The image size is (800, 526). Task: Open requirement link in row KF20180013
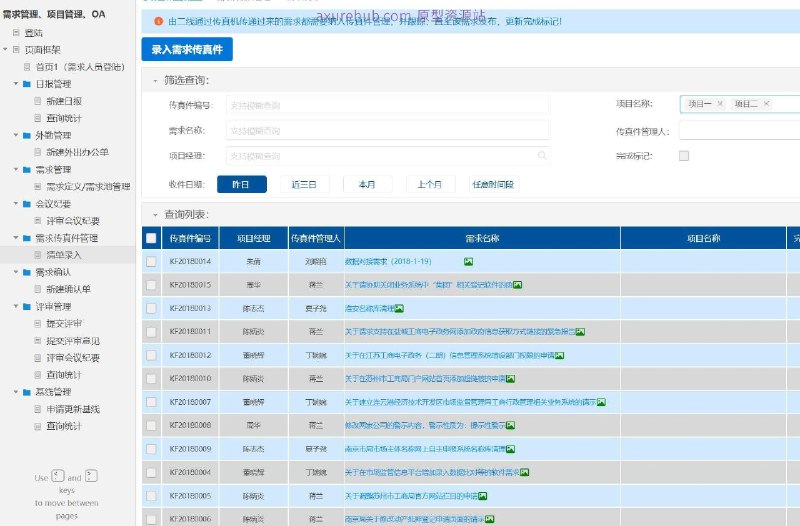click(x=369, y=308)
